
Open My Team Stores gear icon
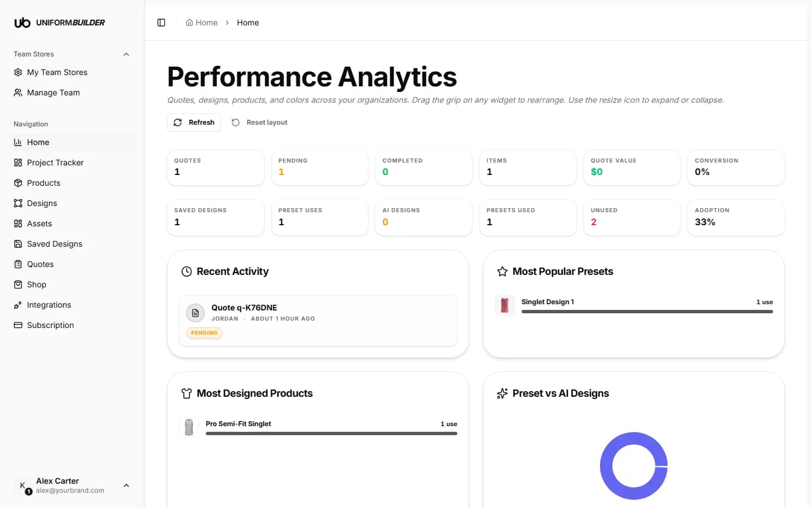pos(18,72)
